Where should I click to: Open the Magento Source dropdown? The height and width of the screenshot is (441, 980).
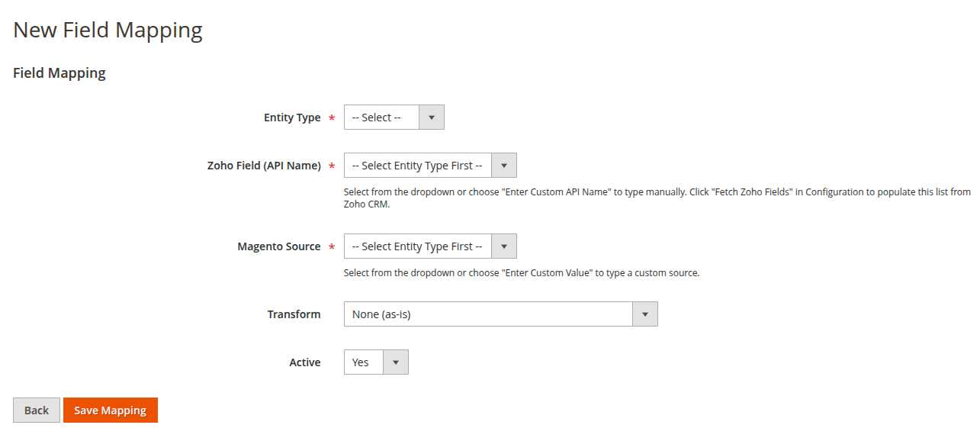(430, 246)
